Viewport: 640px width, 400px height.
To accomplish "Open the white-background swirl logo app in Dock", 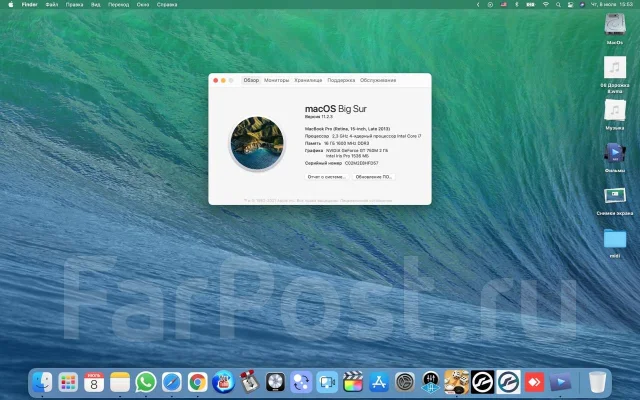I will [509, 382].
